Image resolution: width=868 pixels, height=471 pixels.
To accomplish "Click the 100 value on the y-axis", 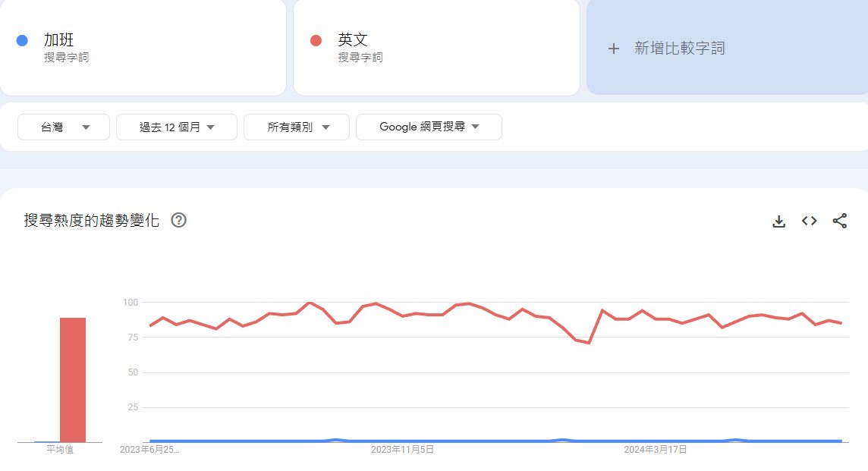I will [131, 302].
